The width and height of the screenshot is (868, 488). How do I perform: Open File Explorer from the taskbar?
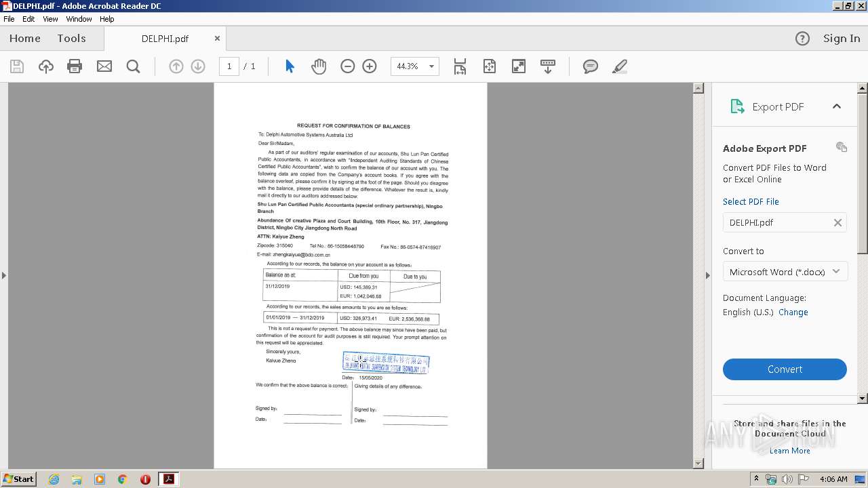tap(77, 479)
